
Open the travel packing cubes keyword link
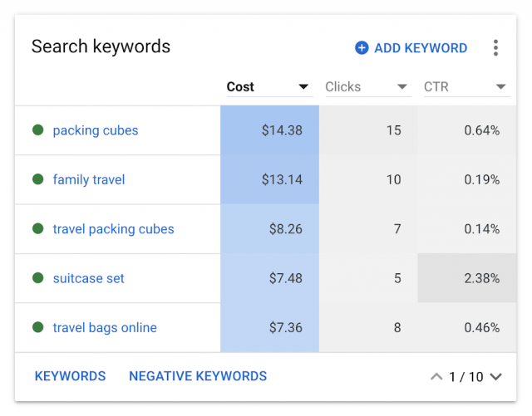[x=113, y=229]
